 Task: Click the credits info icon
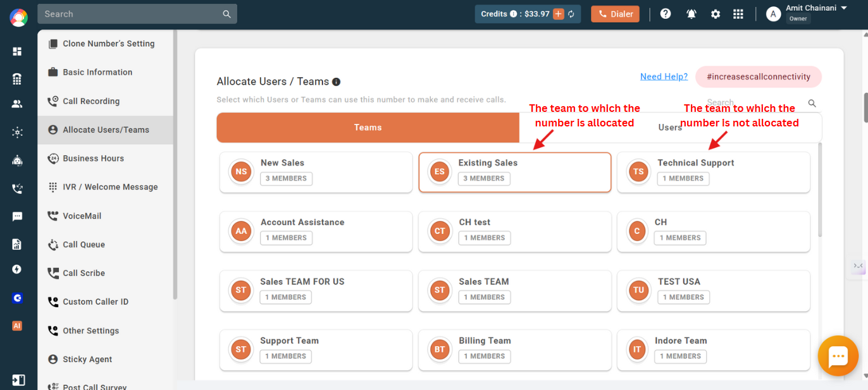point(514,14)
